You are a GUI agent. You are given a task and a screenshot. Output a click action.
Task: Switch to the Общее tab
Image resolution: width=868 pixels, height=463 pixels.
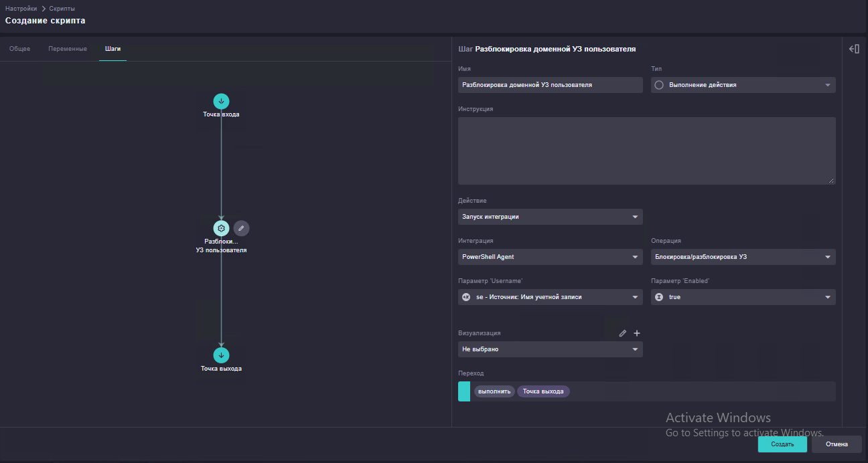coord(19,49)
